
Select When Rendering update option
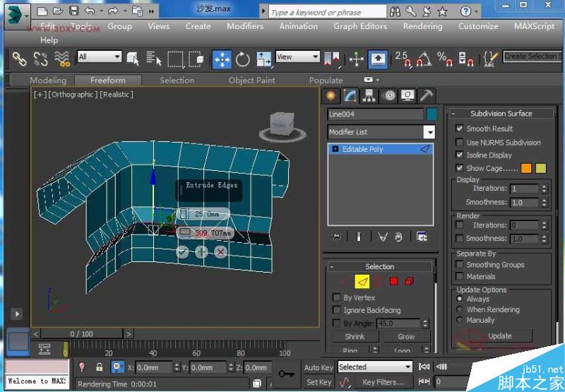click(x=460, y=309)
